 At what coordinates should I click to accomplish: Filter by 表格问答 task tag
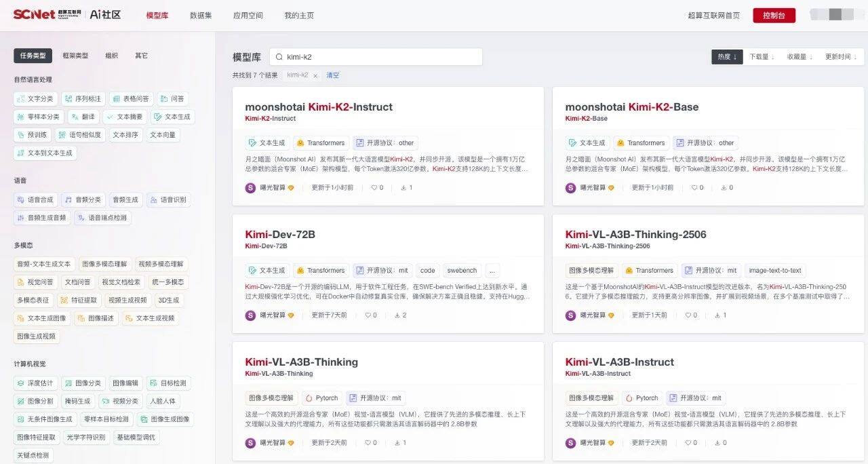point(131,98)
